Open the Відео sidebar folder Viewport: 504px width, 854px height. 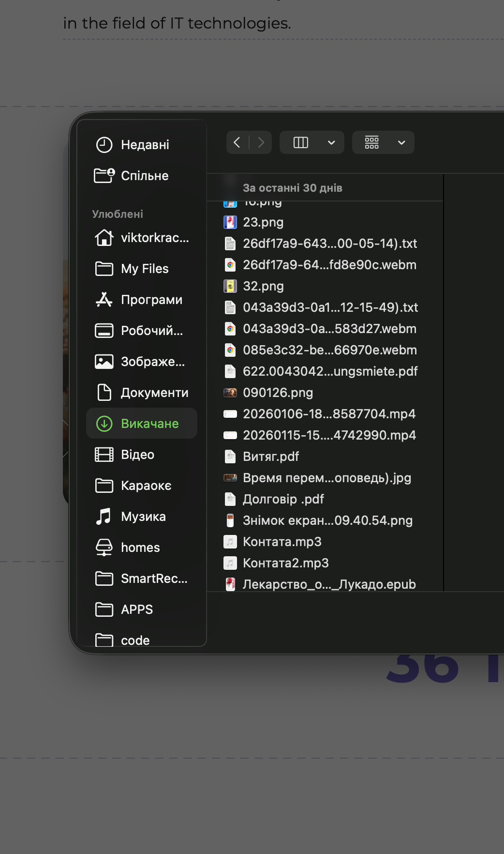[x=137, y=455]
